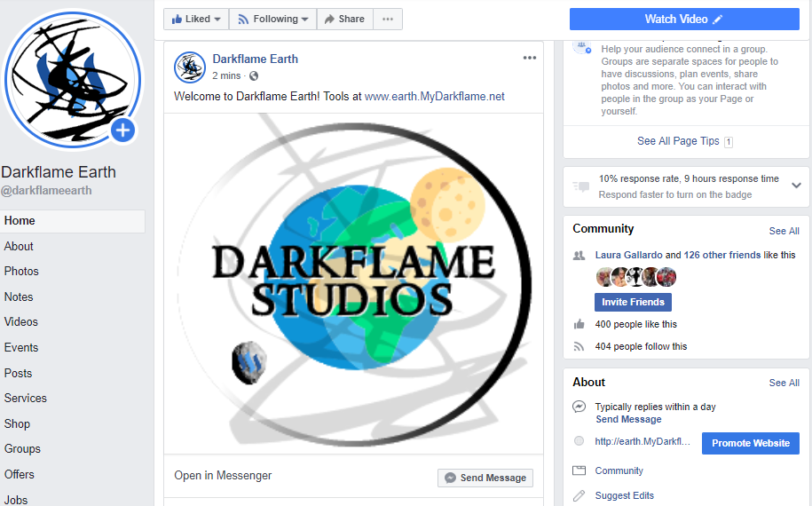812x506 pixels.
Task: Click Send Message button under the post
Action: pos(485,478)
